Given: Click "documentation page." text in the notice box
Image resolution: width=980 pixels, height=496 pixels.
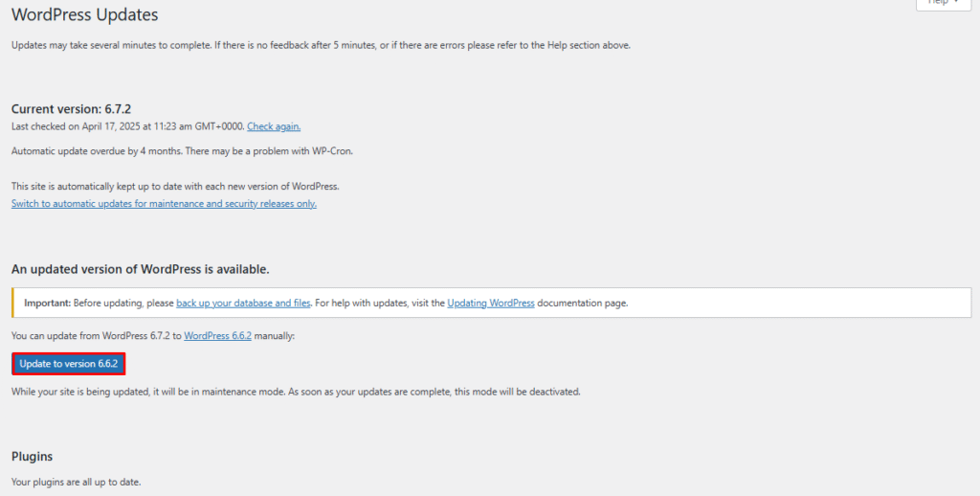Looking at the screenshot, I should coord(582,304).
